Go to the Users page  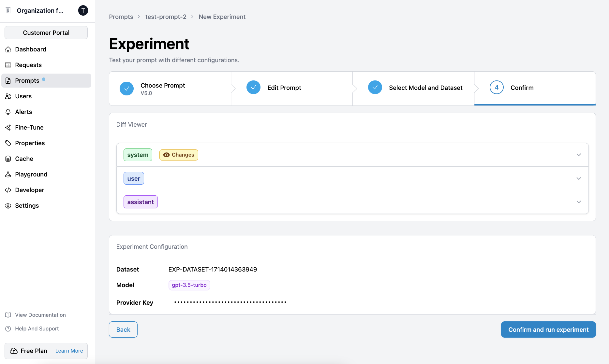coord(23,96)
